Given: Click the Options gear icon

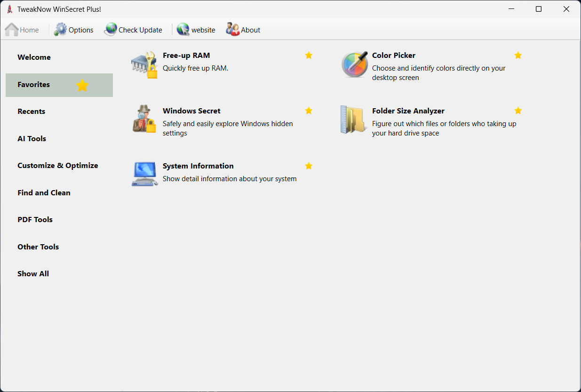Looking at the screenshot, I should pos(61,30).
